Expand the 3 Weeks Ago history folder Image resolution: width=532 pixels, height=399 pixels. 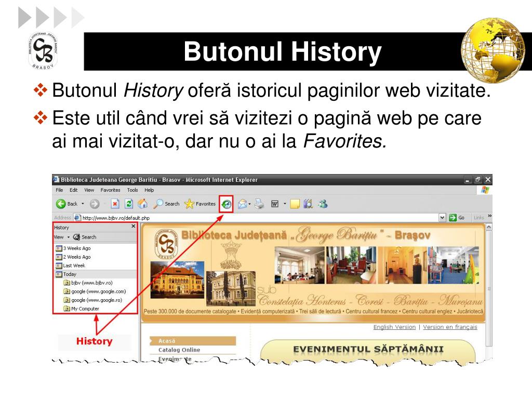[x=73, y=248]
